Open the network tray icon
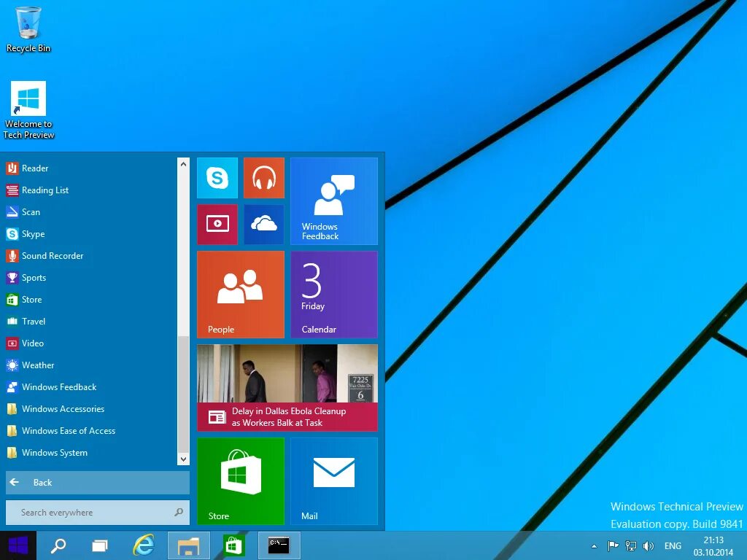 click(631, 545)
